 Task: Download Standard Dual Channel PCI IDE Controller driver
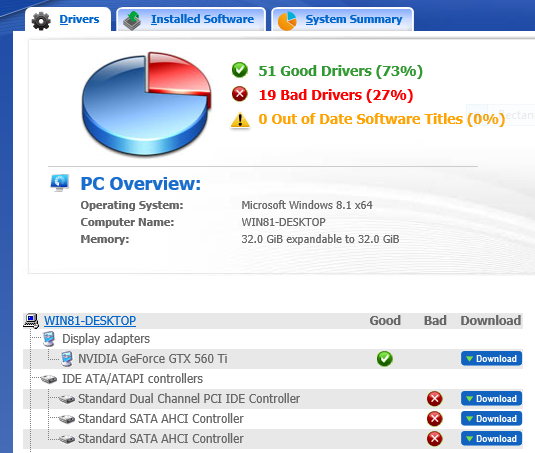point(491,399)
